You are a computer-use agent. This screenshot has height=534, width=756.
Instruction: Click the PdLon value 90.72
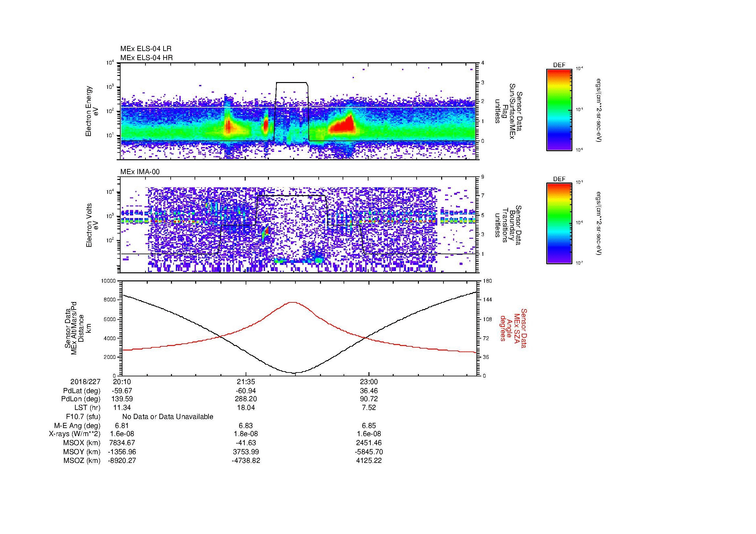tap(369, 399)
